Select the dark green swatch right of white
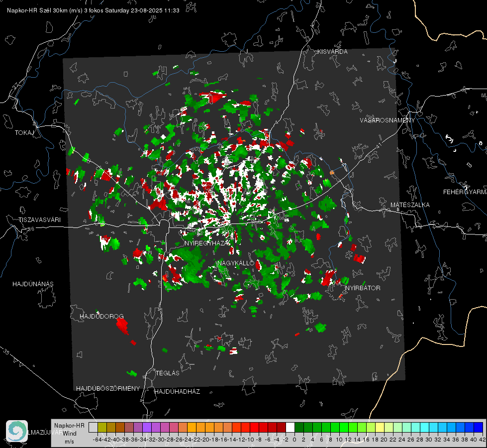 tap(299, 427)
